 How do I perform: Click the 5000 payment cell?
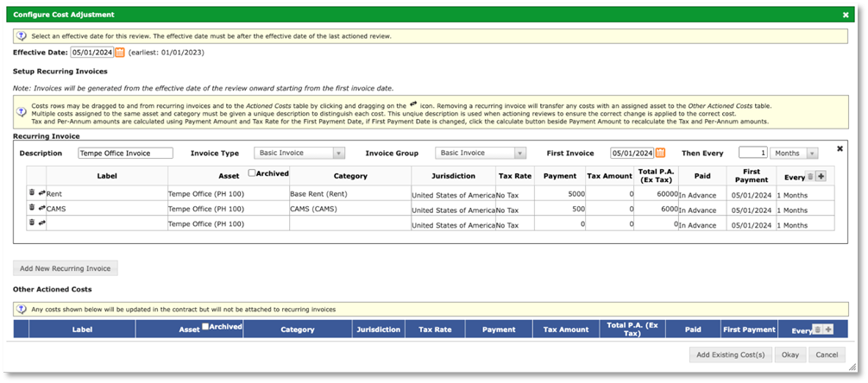560,194
